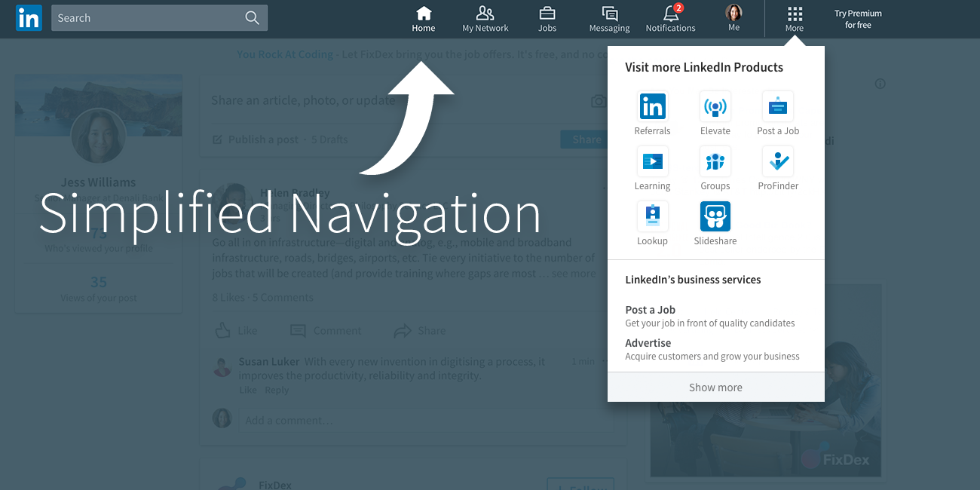Viewport: 980px width, 490px height.
Task: Expand the list with Show more
Action: click(x=715, y=387)
